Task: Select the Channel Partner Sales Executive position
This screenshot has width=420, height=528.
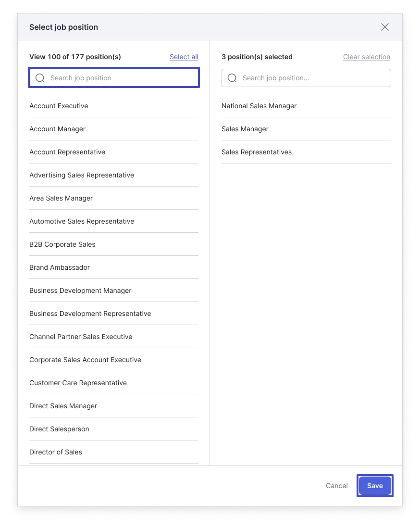Action: [81, 337]
